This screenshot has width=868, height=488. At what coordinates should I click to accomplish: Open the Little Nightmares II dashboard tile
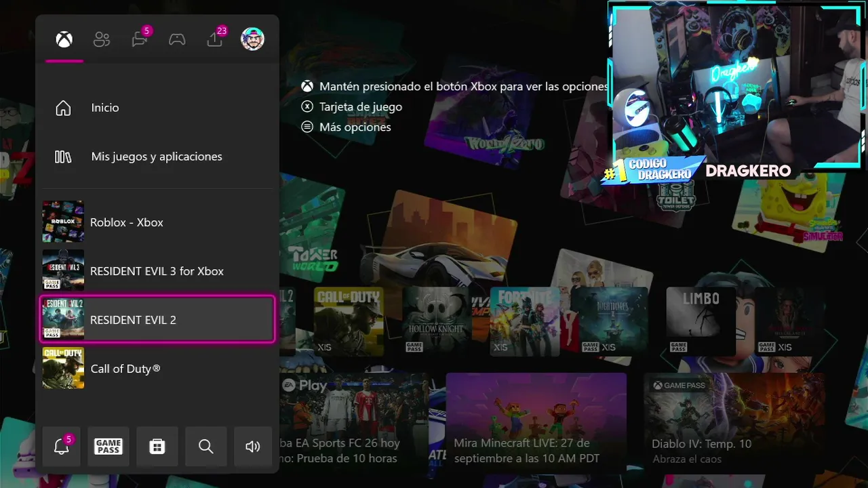613,321
